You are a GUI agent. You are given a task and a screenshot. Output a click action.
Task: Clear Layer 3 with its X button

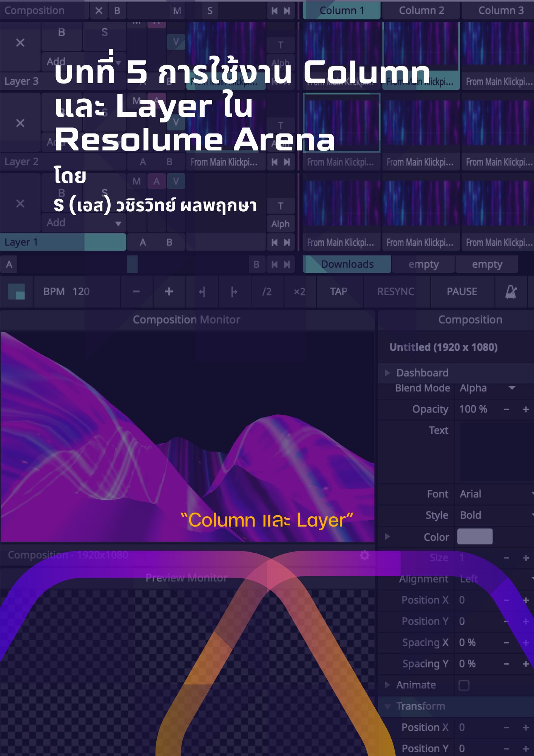(x=20, y=43)
